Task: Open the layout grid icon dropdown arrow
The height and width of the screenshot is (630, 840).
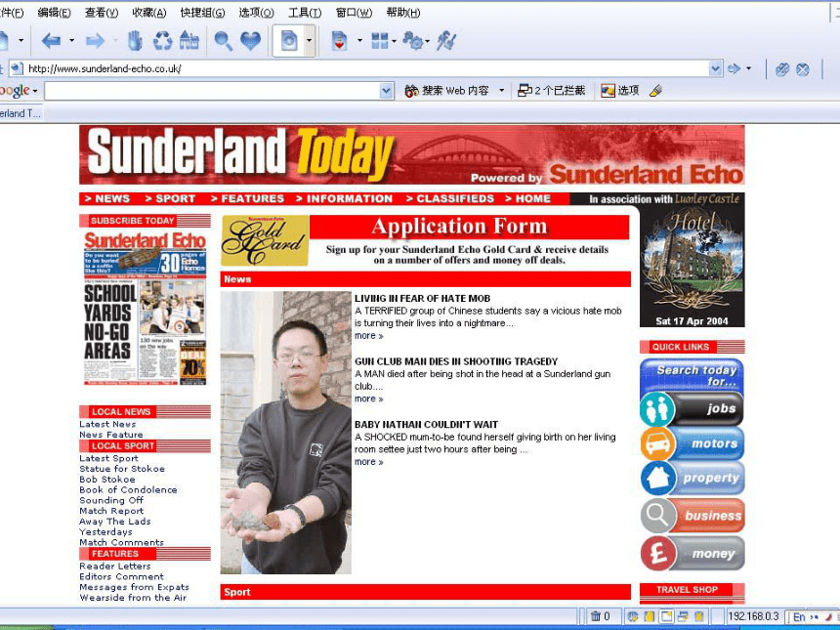Action: (395, 41)
